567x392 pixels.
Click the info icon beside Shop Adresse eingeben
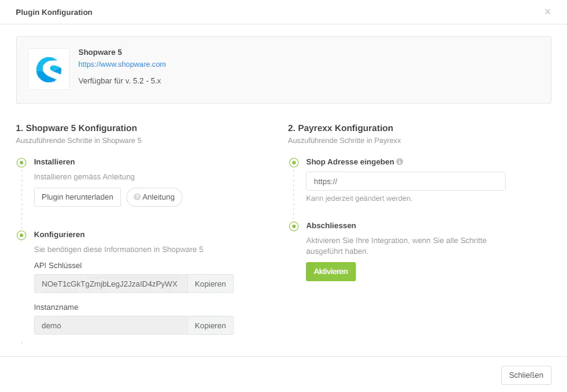click(x=399, y=161)
